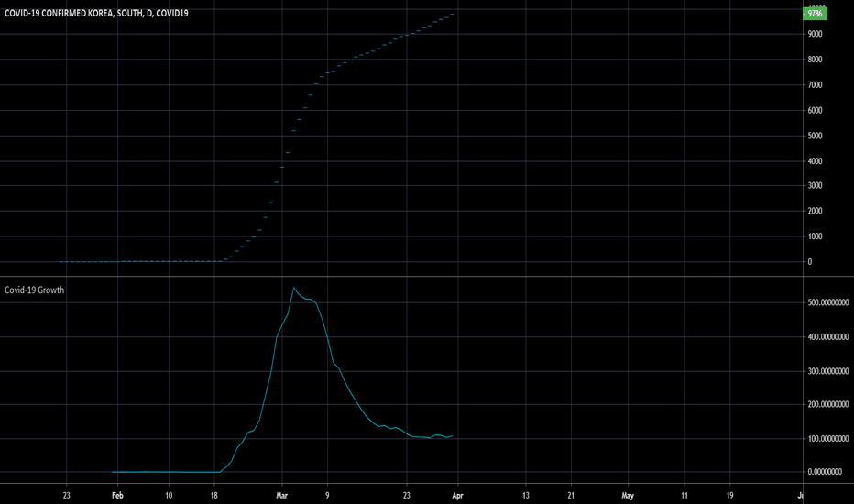
Task: Click the 9 date label after Mar
Action: [x=327, y=495]
